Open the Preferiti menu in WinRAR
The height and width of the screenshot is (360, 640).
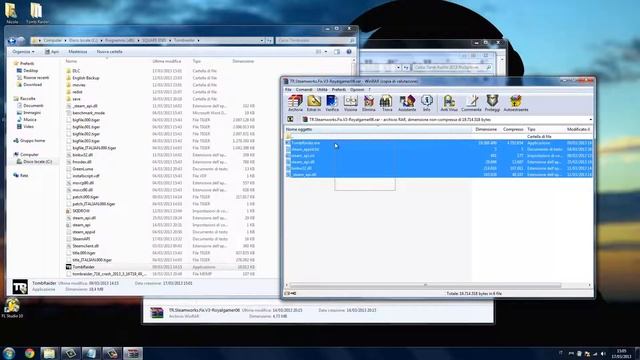(338, 89)
